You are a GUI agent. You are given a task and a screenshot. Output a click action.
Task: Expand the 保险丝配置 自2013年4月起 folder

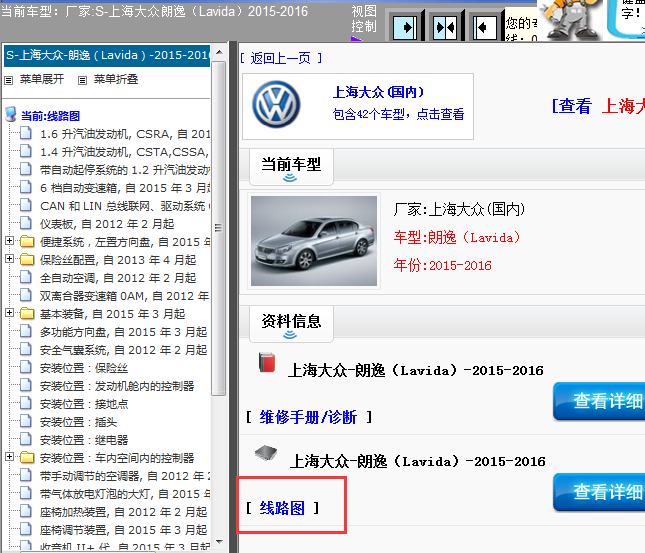[x=9, y=259]
